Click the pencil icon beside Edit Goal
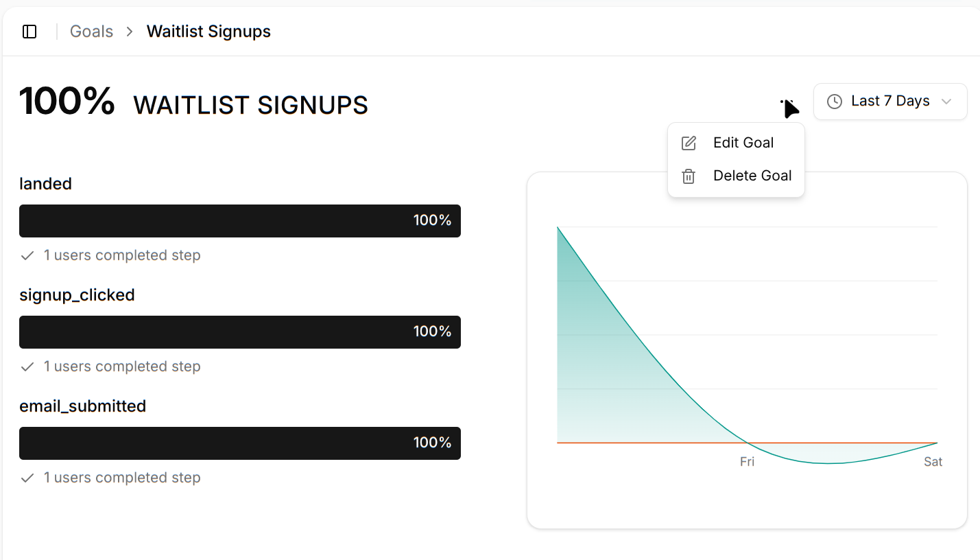The width and height of the screenshot is (980, 560). tap(689, 143)
